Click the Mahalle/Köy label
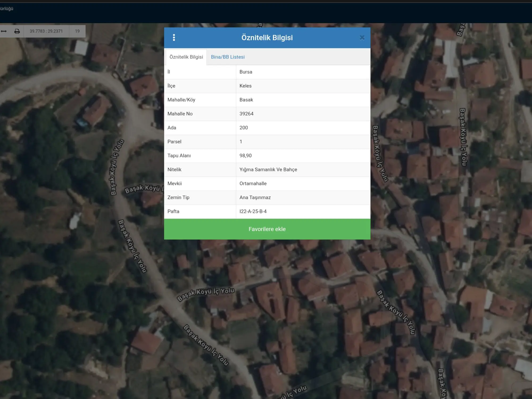The height and width of the screenshot is (399, 532). (x=181, y=100)
